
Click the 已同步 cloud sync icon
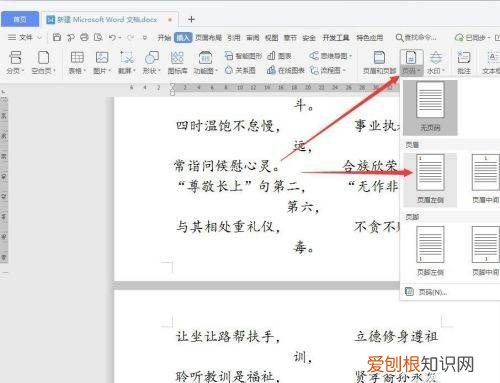tap(459, 37)
